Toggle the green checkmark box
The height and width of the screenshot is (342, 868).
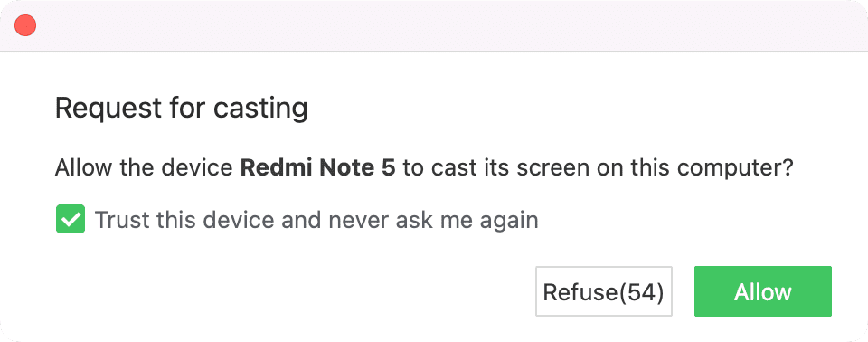[x=71, y=219]
